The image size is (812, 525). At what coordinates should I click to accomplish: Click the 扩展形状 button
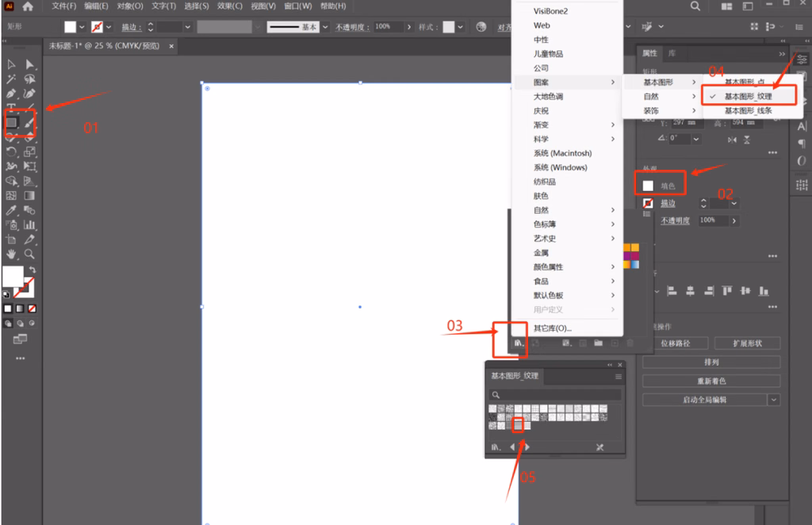(x=747, y=343)
